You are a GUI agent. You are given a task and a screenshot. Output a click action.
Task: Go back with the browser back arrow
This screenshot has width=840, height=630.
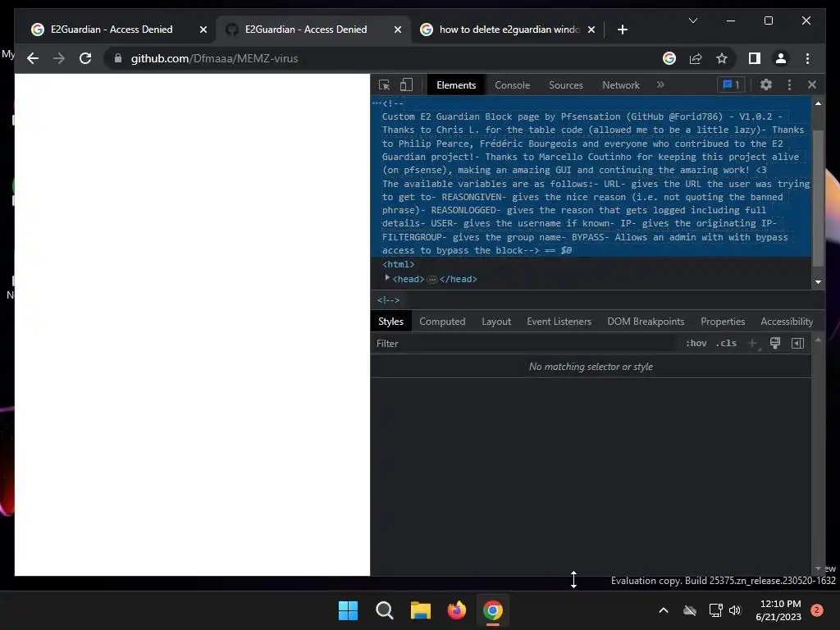[x=33, y=58]
